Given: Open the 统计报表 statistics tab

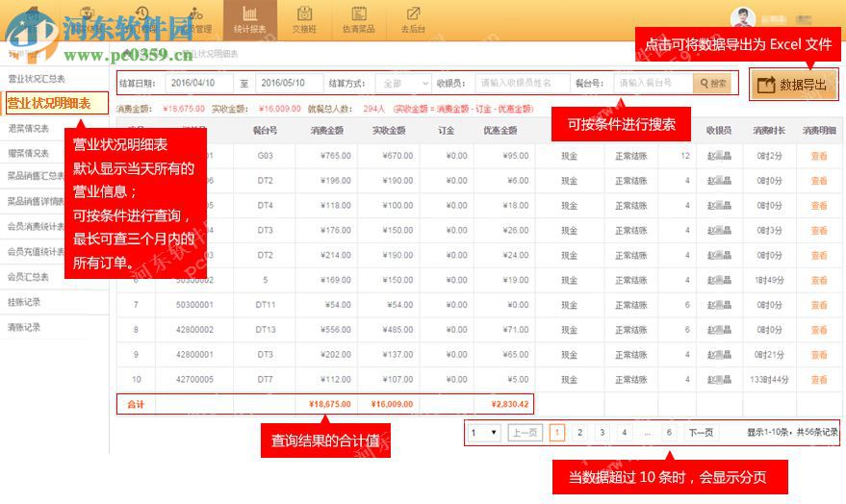Looking at the screenshot, I should (x=250, y=20).
